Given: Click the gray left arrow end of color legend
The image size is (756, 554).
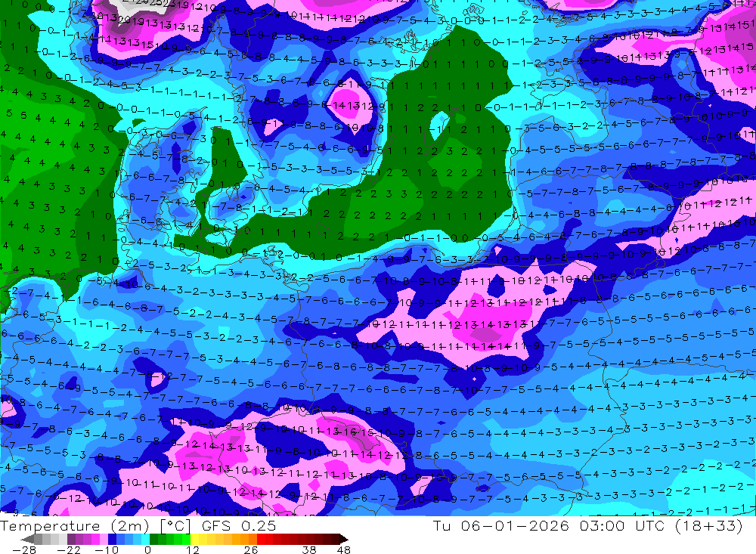Looking at the screenshot, I should (27, 539).
